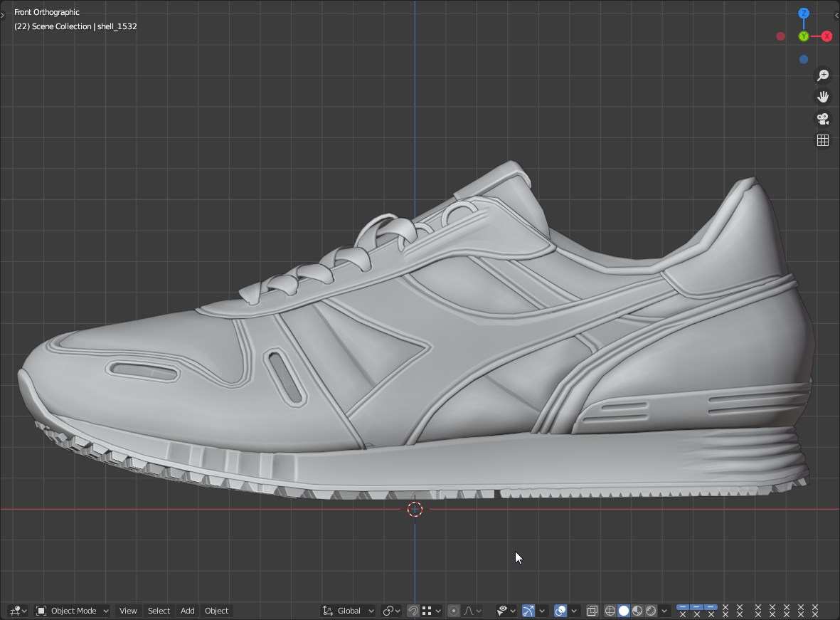Click the zoom magnifier icon in viewport

[x=823, y=75]
